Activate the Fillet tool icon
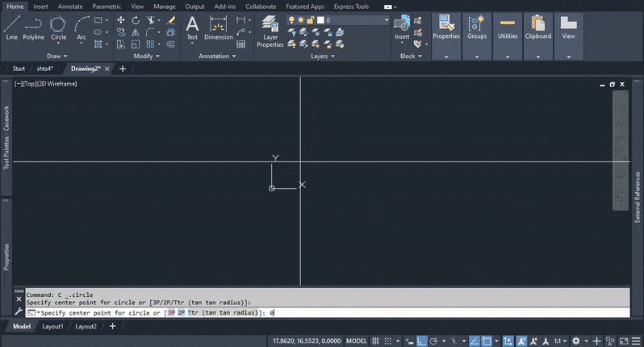644x347 pixels. [x=150, y=32]
